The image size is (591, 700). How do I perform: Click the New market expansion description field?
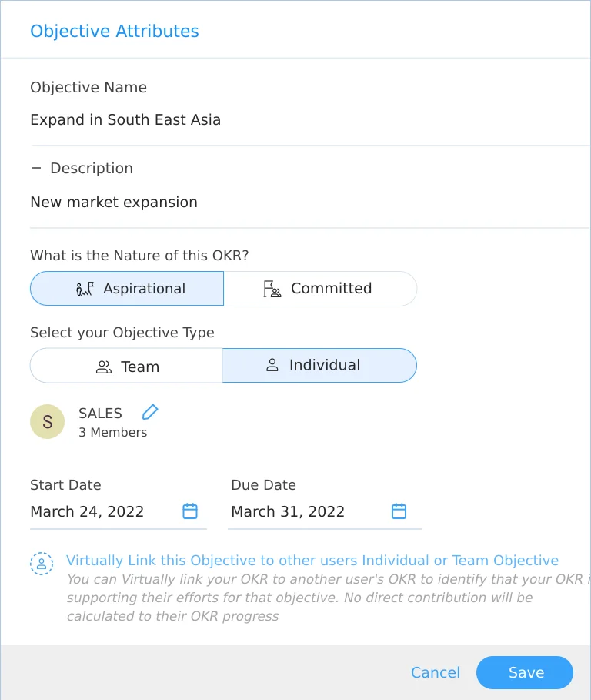310,203
